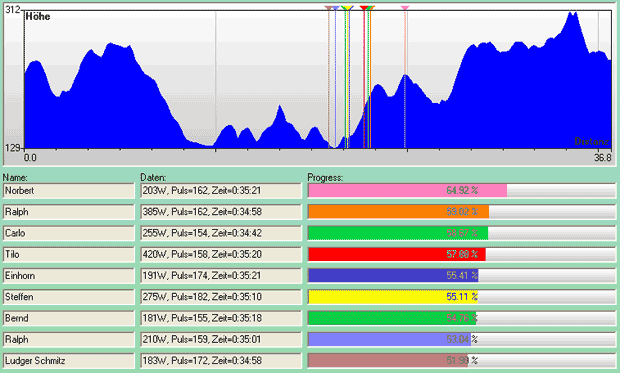Click the Steffen name field
Image resolution: width=620 pixels, height=373 pixels.
pyautogui.click(x=69, y=297)
